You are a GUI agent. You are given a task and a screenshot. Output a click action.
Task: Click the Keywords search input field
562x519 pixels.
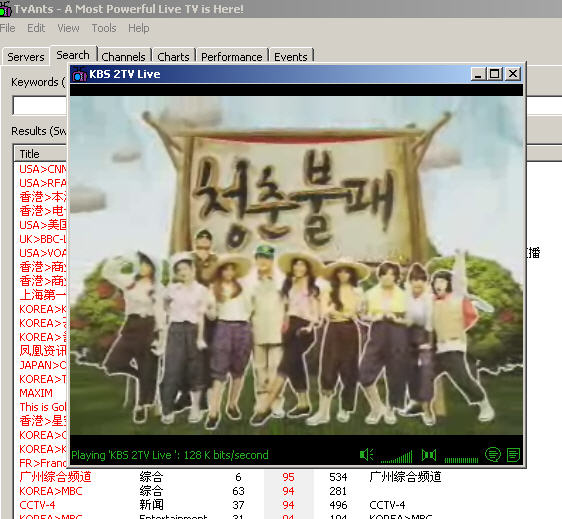tap(39, 105)
